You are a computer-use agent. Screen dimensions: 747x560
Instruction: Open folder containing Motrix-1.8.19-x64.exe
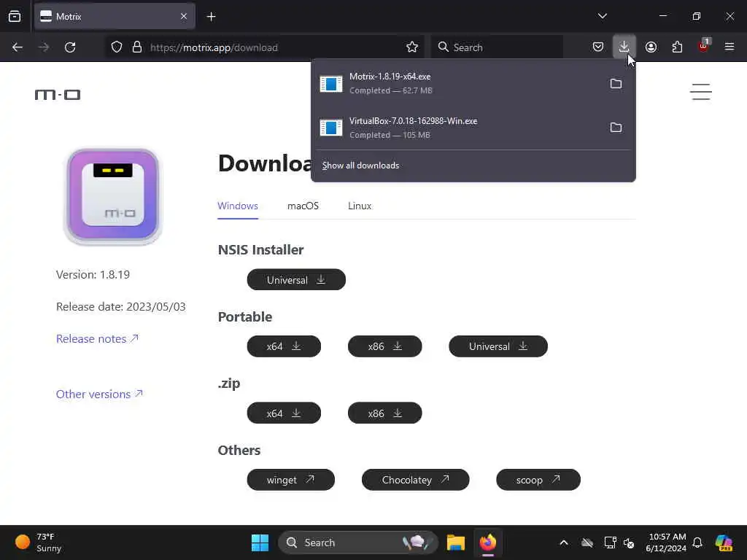pos(616,83)
